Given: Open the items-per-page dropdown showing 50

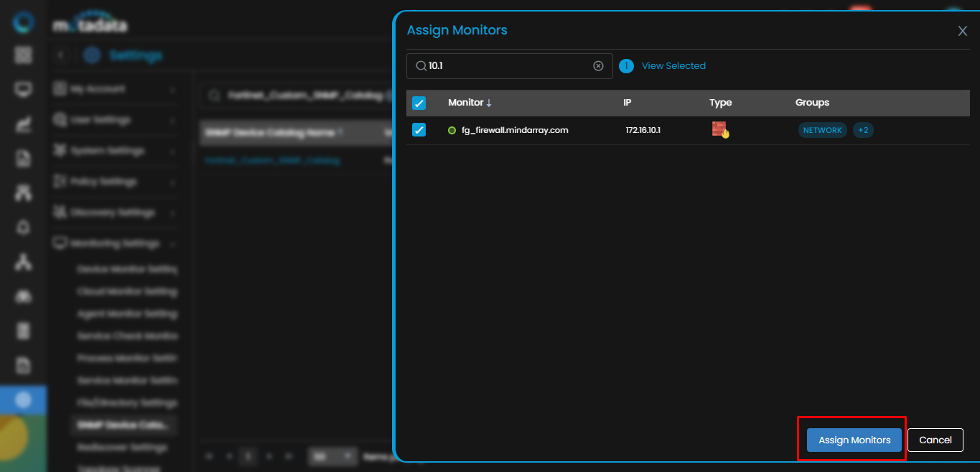Looking at the screenshot, I should tap(332, 456).
